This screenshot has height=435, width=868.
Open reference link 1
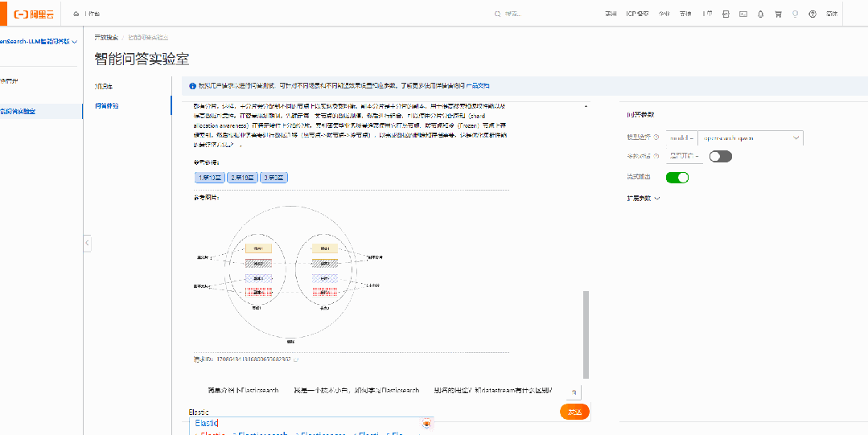pos(210,178)
